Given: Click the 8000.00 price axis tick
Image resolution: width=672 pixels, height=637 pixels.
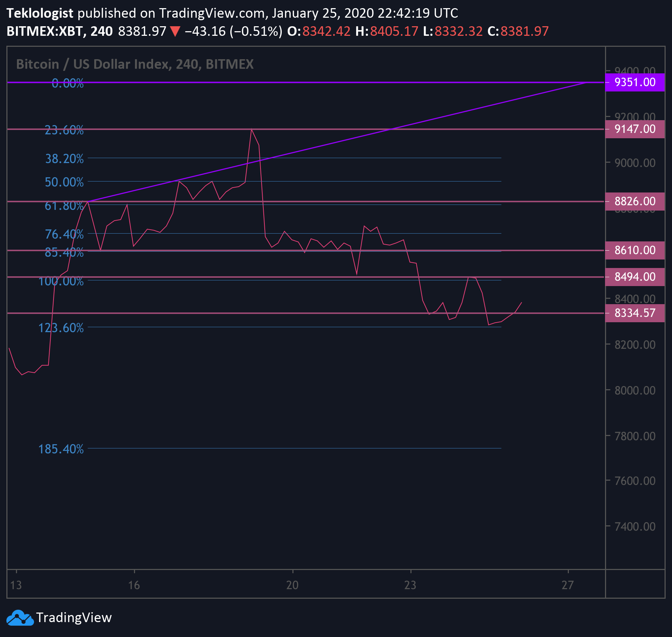Looking at the screenshot, I should coord(635,390).
